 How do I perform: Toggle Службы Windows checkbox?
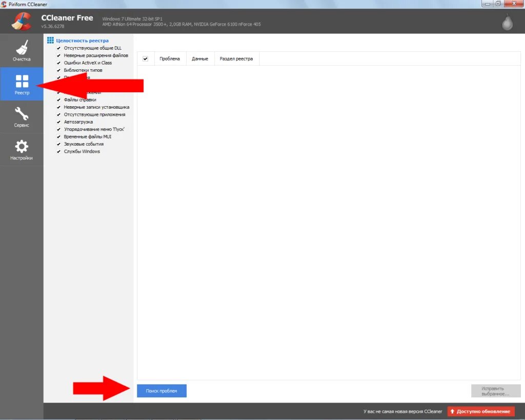click(58, 151)
